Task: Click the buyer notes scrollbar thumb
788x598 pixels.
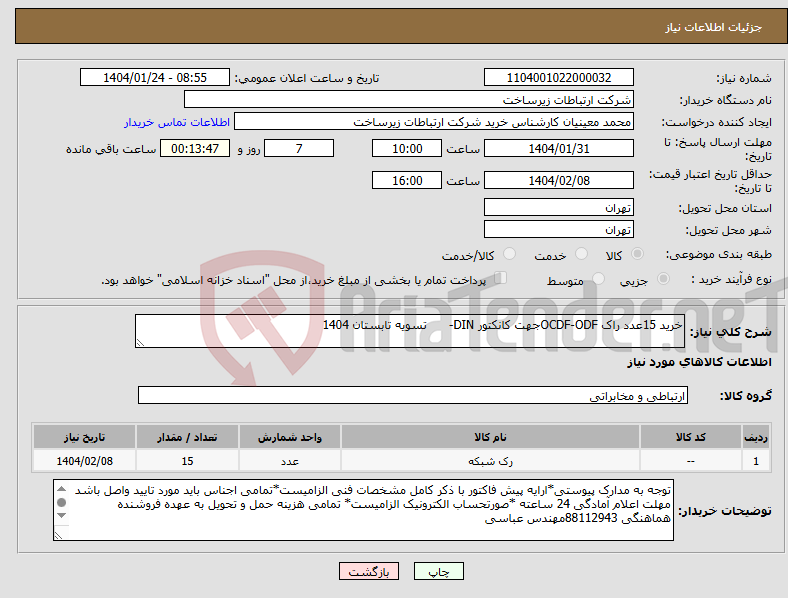Action: [61, 503]
